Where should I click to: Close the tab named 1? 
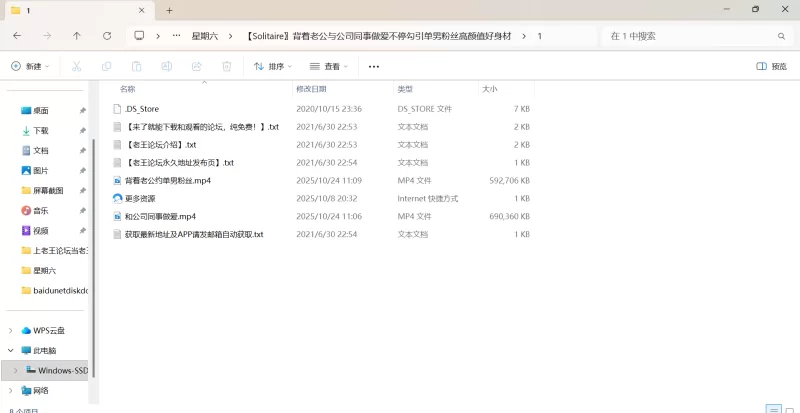pyautogui.click(x=142, y=10)
